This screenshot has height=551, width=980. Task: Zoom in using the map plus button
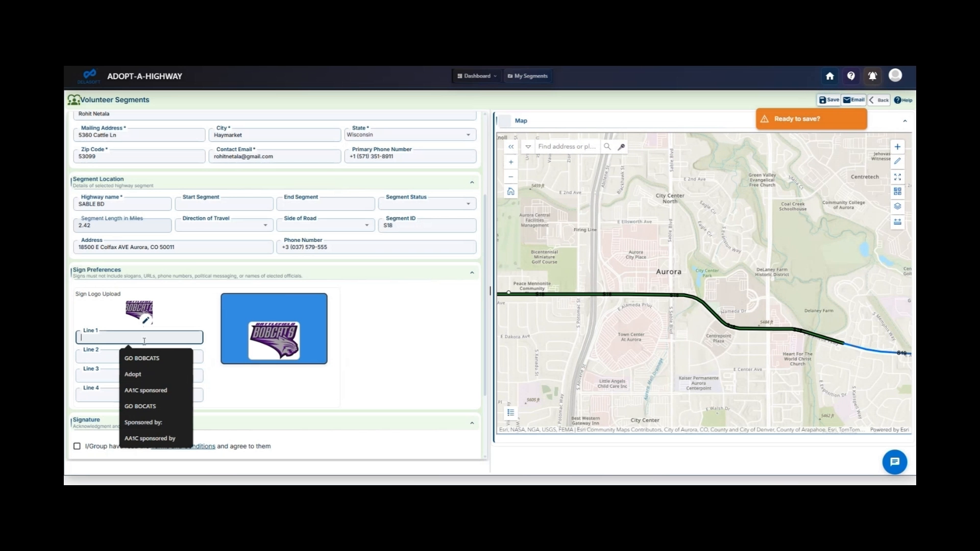point(510,162)
